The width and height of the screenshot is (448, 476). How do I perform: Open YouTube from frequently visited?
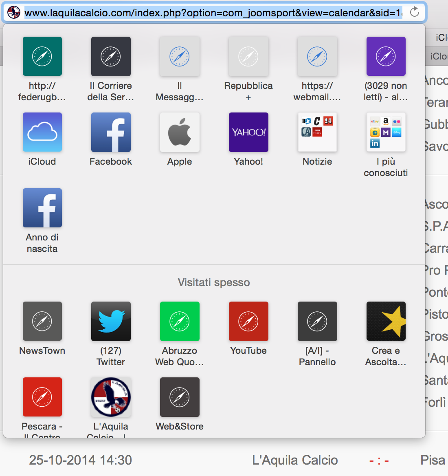[248, 321]
